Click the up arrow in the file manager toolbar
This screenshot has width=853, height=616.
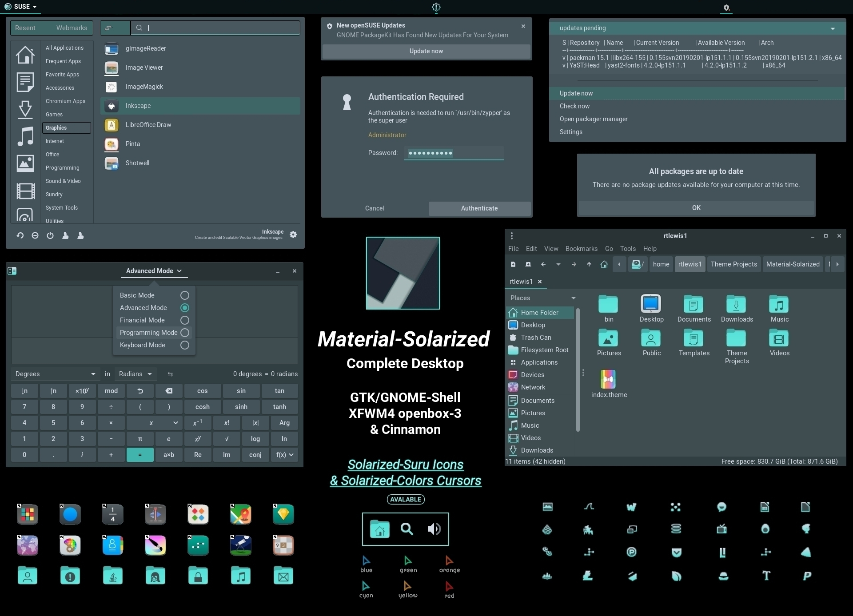point(589,264)
